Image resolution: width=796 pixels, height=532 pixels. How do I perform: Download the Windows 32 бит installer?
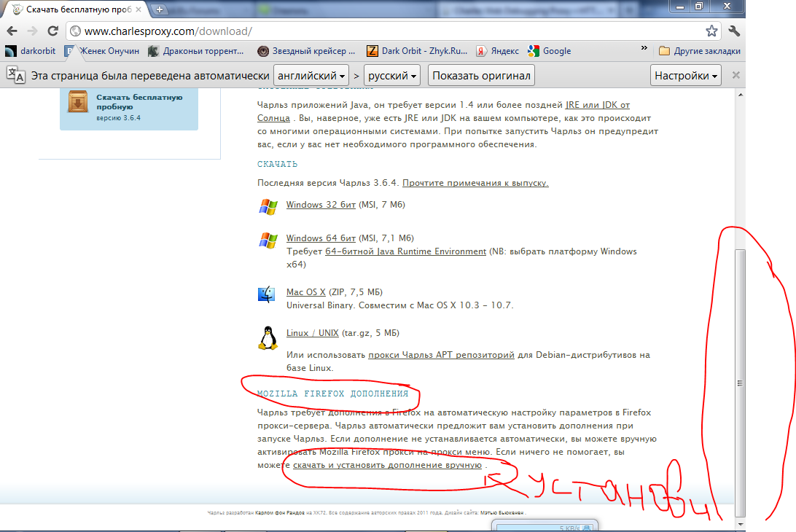tap(321, 205)
